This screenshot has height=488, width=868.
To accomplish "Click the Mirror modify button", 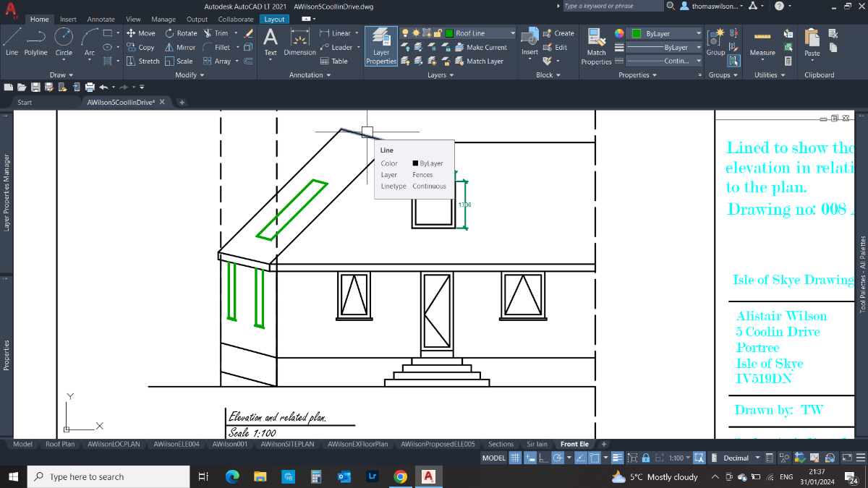I will (180, 47).
